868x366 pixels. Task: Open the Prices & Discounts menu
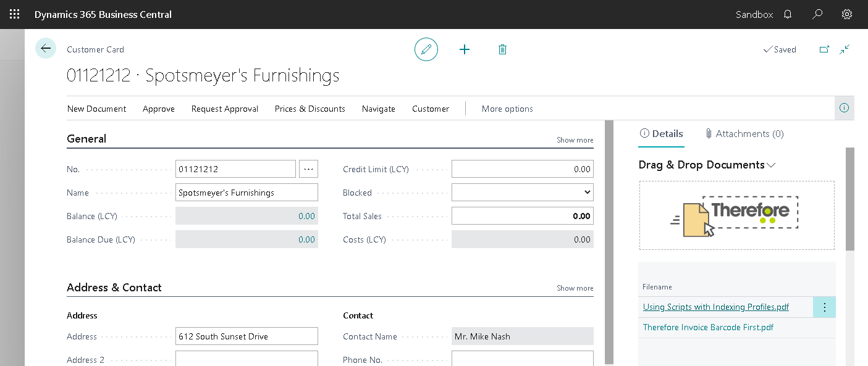pos(310,109)
